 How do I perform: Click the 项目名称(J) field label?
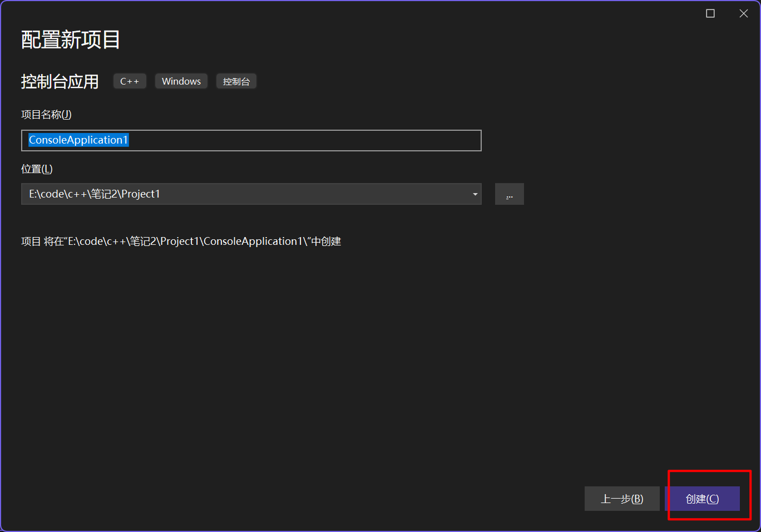[46, 115]
